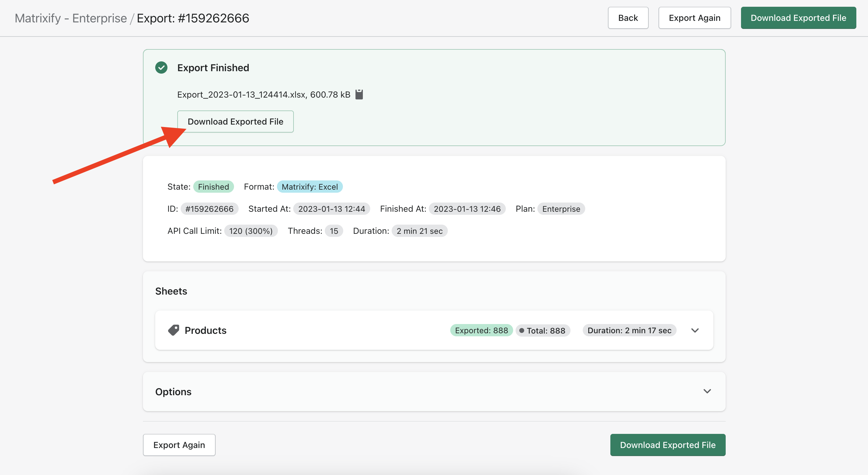The width and height of the screenshot is (868, 475).
Task: Collapse the Products details chevron
Action: [695, 330]
